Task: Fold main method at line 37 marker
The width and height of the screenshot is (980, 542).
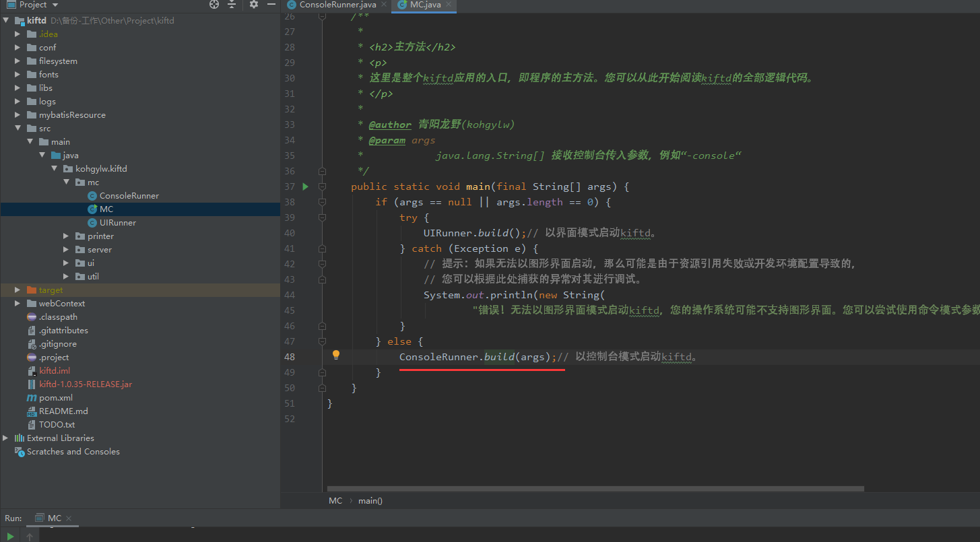Action: pos(322,187)
